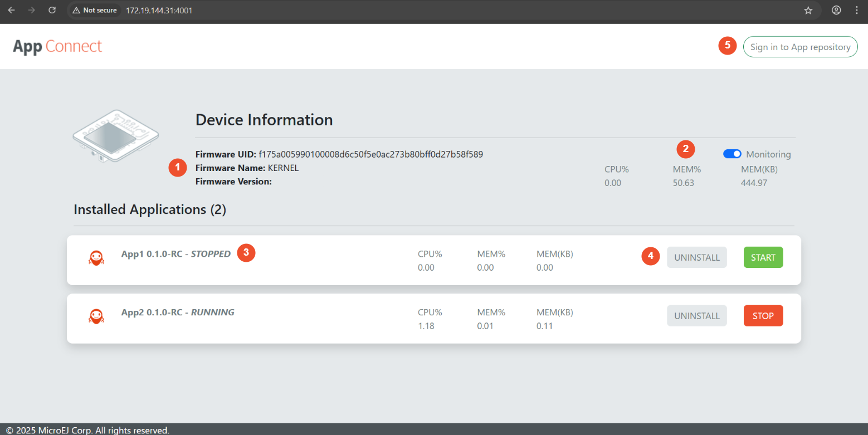The width and height of the screenshot is (868, 435).
Task: Uninstall App1 0.1.0-RC
Action: click(696, 257)
